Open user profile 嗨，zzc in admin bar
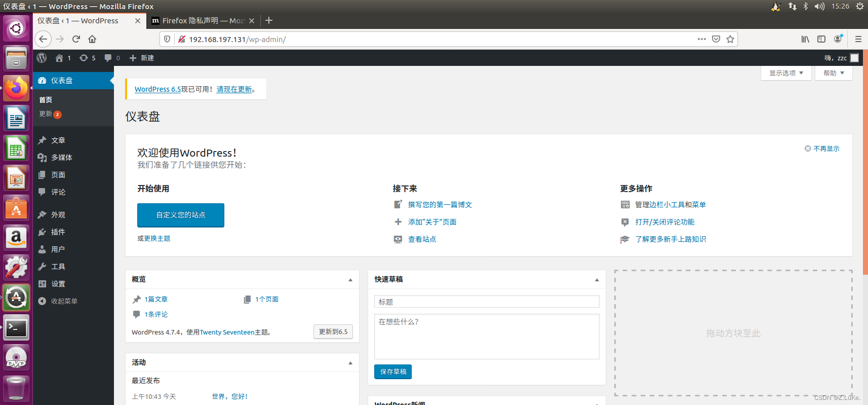The image size is (868, 405). [x=841, y=58]
